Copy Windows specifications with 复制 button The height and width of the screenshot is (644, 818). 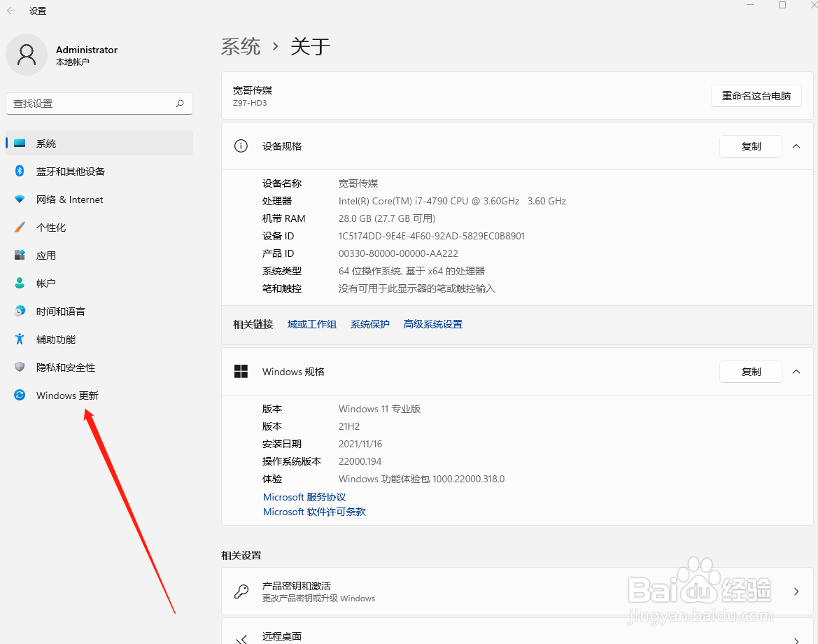coord(751,372)
